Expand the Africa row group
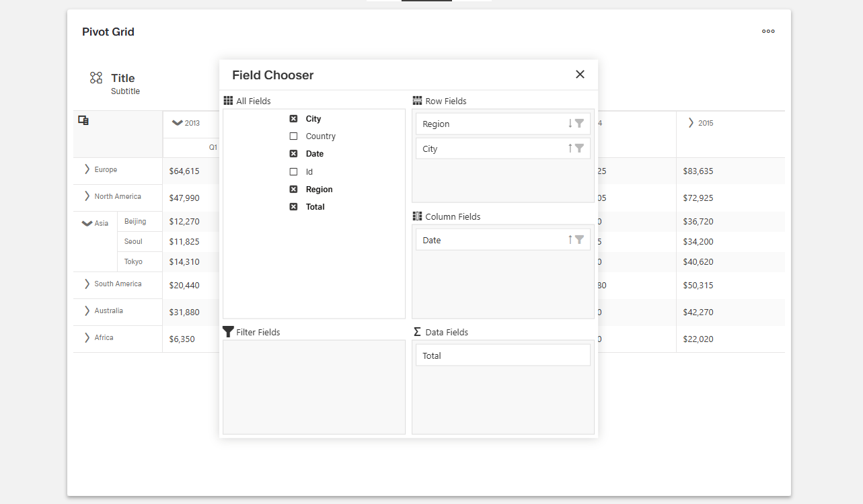The width and height of the screenshot is (863, 504). (85, 337)
